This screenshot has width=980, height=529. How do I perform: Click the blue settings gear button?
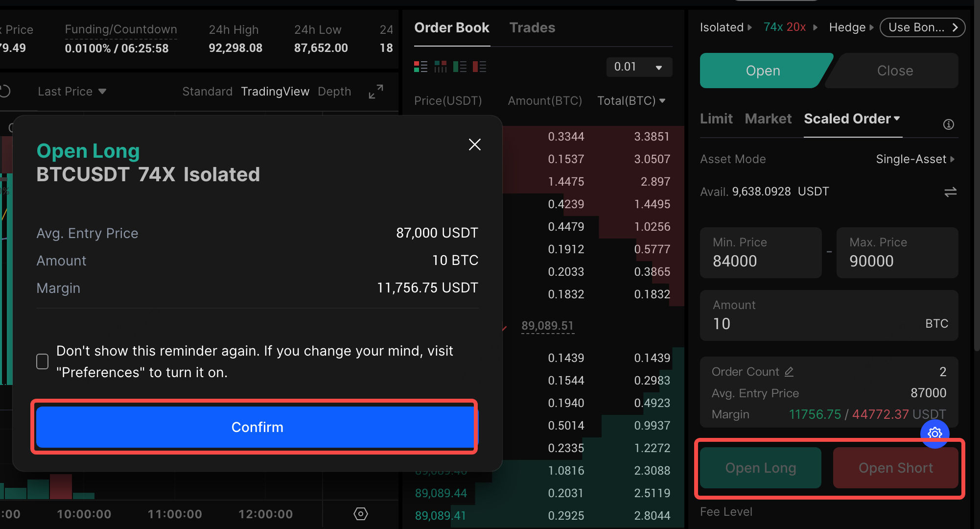point(934,433)
